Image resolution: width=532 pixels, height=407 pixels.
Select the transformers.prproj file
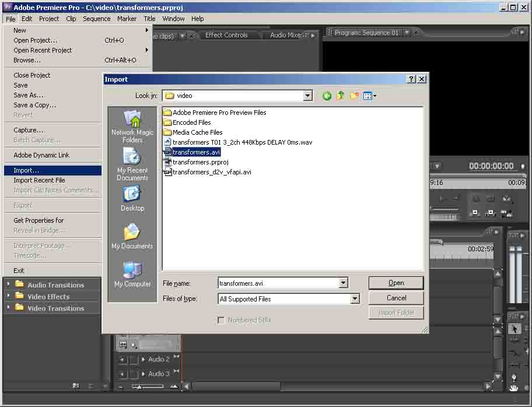coord(196,162)
